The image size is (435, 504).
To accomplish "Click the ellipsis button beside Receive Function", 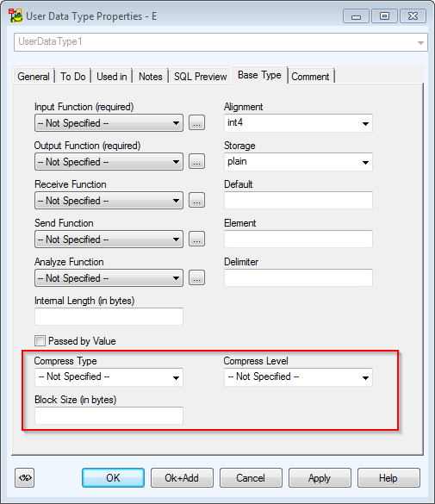I will point(196,200).
